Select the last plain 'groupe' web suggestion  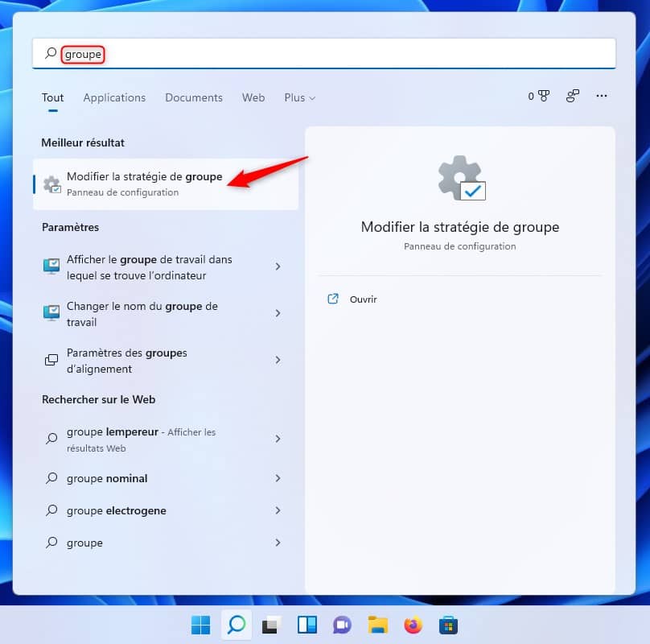(166, 543)
